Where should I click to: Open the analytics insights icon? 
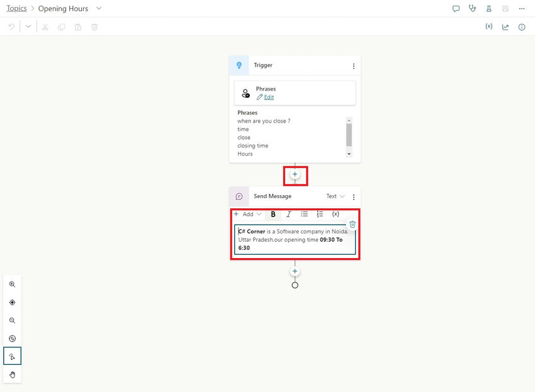[505, 26]
